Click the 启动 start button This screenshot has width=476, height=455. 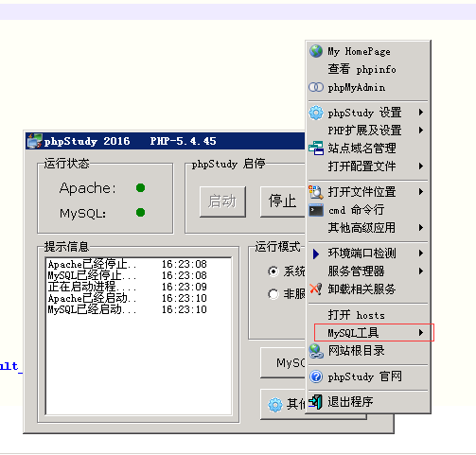pos(222,201)
